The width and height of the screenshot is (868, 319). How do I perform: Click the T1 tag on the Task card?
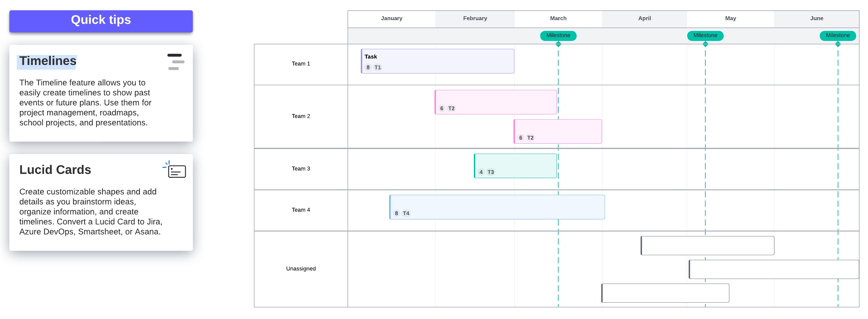pyautogui.click(x=378, y=67)
